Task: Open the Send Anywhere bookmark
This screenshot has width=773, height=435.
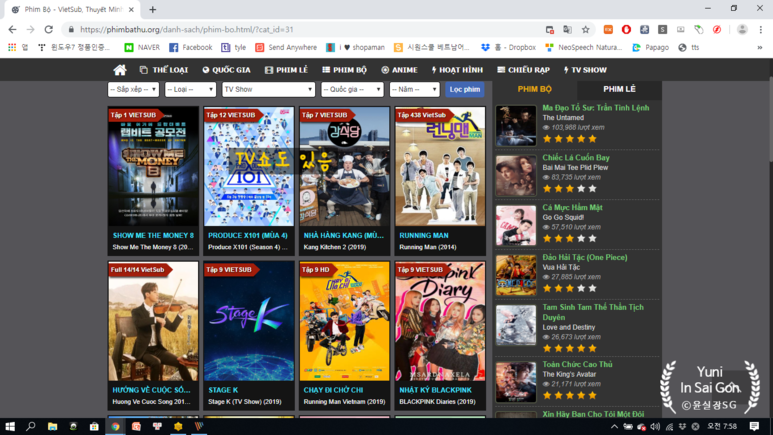Action: (286, 47)
